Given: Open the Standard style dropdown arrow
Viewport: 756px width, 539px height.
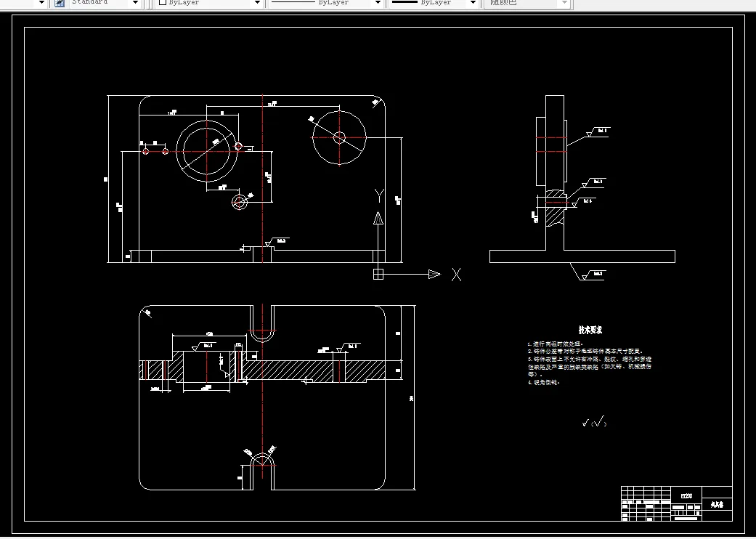Looking at the screenshot, I should pyautogui.click(x=136, y=3).
